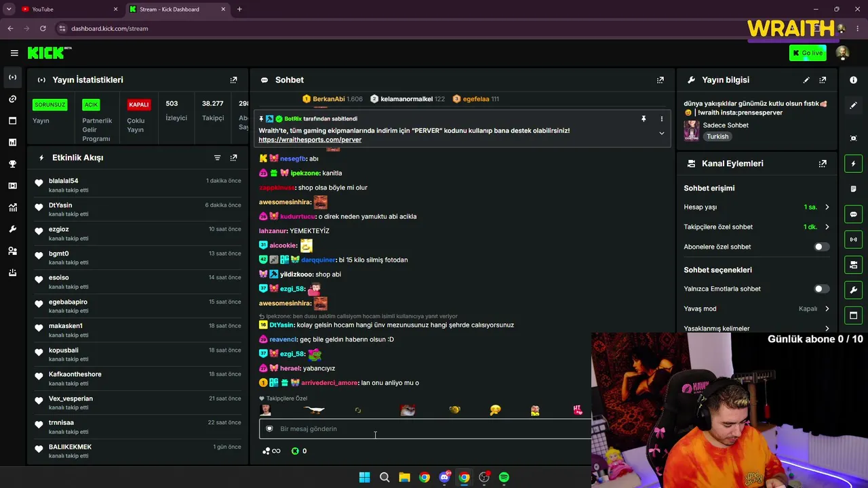Click the broadcast signal icon in the right sidebar
The height and width of the screenshot is (488, 868).
pos(853,239)
